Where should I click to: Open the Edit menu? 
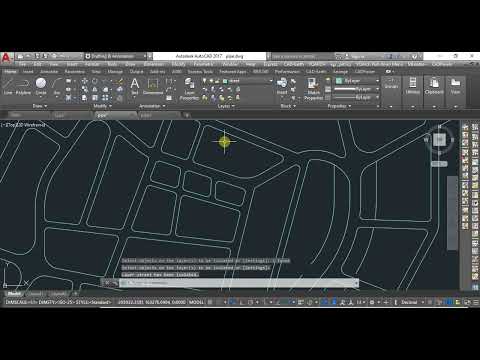(x=37, y=64)
